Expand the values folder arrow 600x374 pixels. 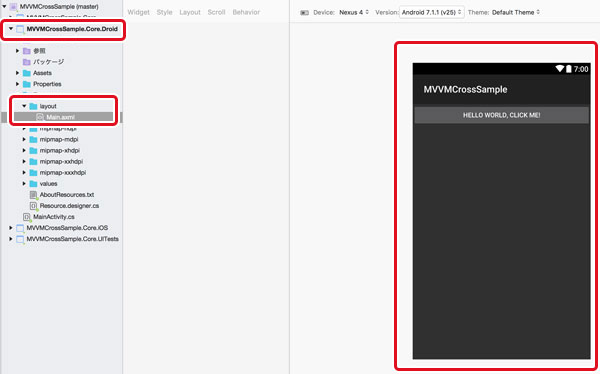pyautogui.click(x=24, y=184)
